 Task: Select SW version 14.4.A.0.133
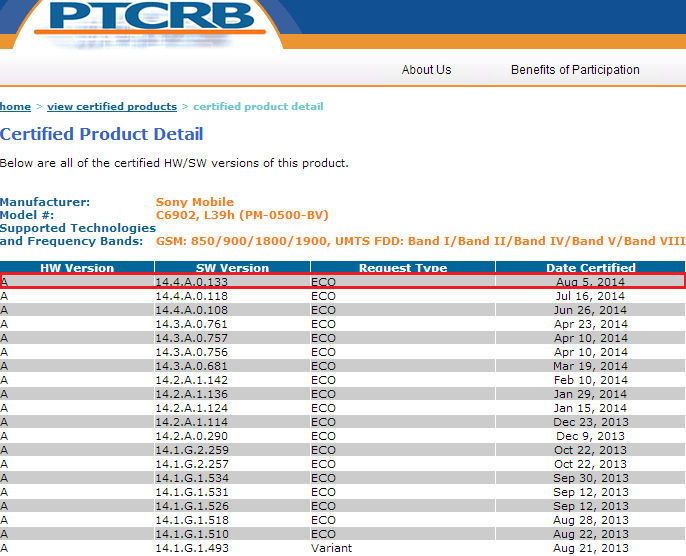pos(192,282)
